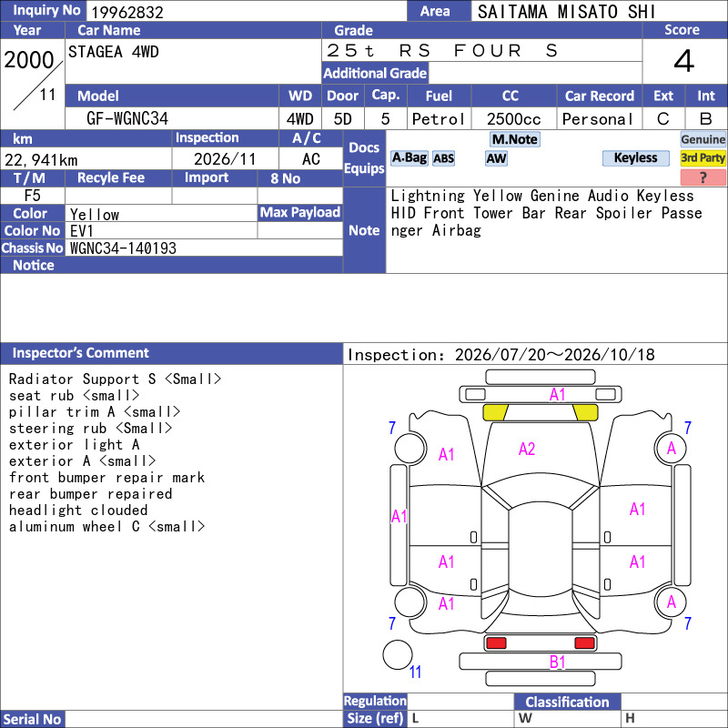Select car name STAGEA 4WD
Screen dimensions: 728x728
(x=113, y=52)
